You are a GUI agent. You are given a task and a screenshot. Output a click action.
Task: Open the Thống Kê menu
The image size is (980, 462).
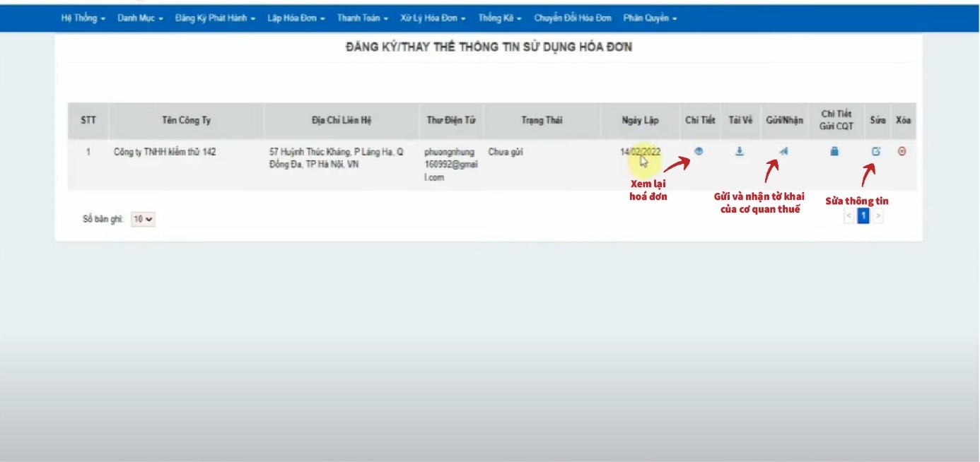(499, 18)
